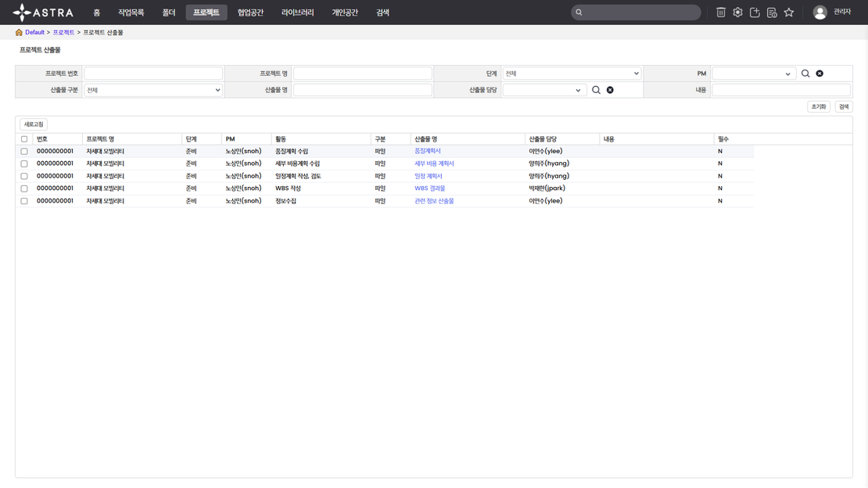Click the ASTRA logo
This screenshot has width=868, height=488.
click(x=43, y=13)
